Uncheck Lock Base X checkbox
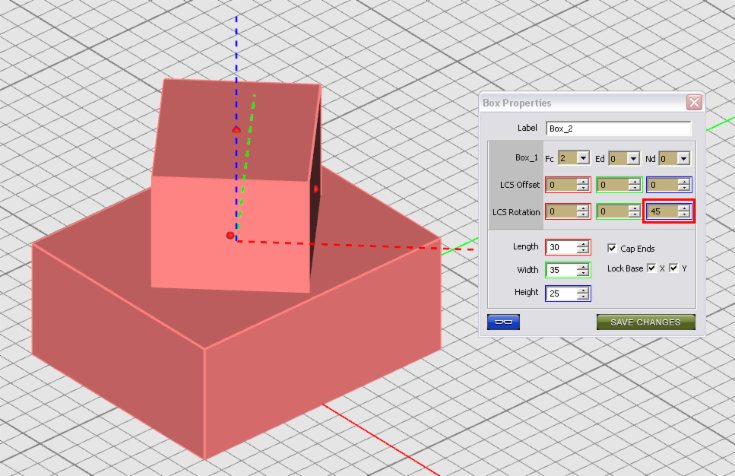Image resolution: width=735 pixels, height=476 pixels. coord(651,268)
